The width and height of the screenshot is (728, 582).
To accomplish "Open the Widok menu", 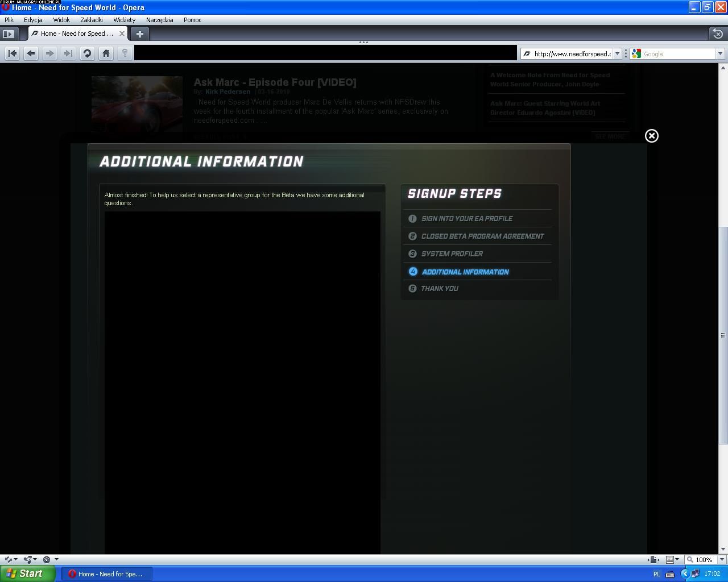I will [x=61, y=19].
